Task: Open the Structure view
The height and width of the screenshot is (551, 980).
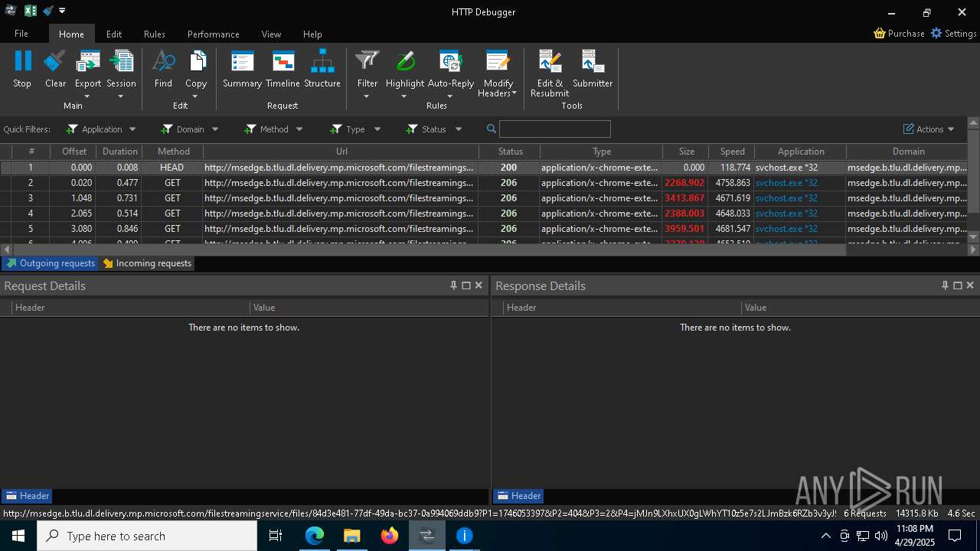Action: (x=322, y=69)
